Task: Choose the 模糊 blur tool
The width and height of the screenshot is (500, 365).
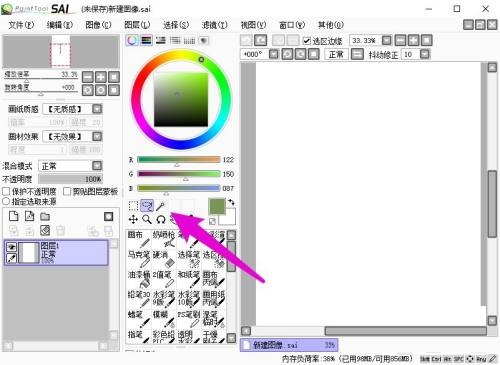Action: pyautogui.click(x=164, y=319)
